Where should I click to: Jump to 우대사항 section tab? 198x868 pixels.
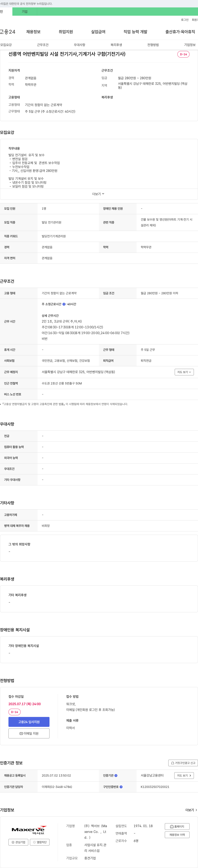[x=79, y=45]
